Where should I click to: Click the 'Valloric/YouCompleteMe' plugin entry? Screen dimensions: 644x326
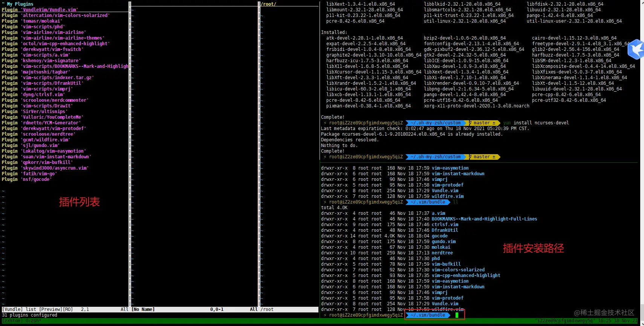(43, 117)
